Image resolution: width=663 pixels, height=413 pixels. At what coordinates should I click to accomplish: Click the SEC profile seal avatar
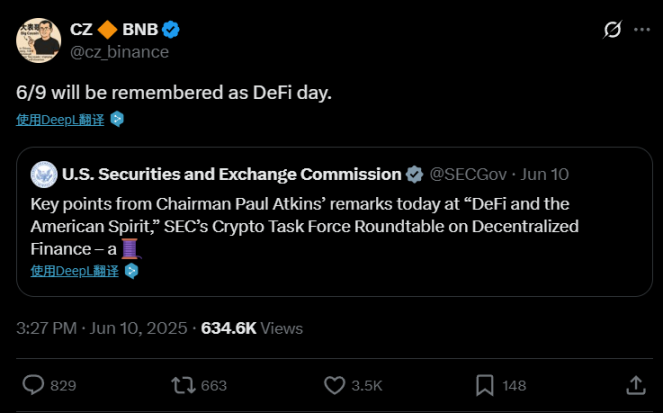(x=43, y=174)
